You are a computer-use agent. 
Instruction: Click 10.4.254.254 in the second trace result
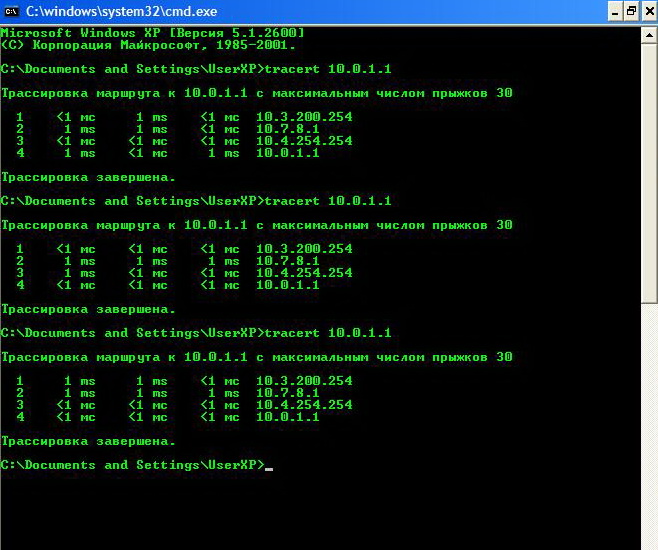(304, 273)
